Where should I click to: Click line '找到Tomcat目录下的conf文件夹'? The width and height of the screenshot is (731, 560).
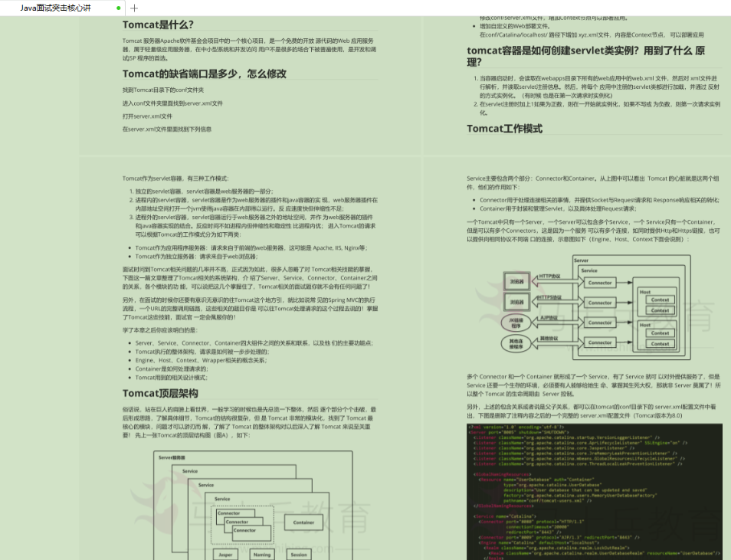(x=163, y=90)
